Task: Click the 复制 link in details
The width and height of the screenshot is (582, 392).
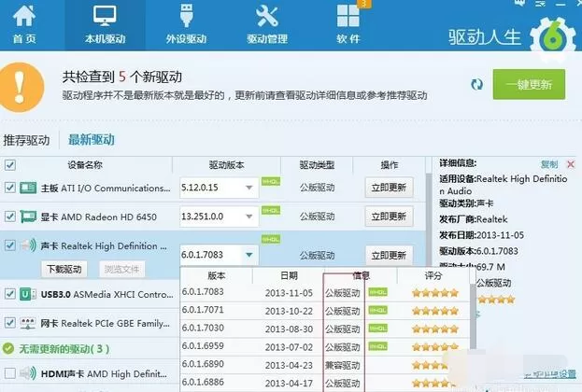Action: coord(549,164)
